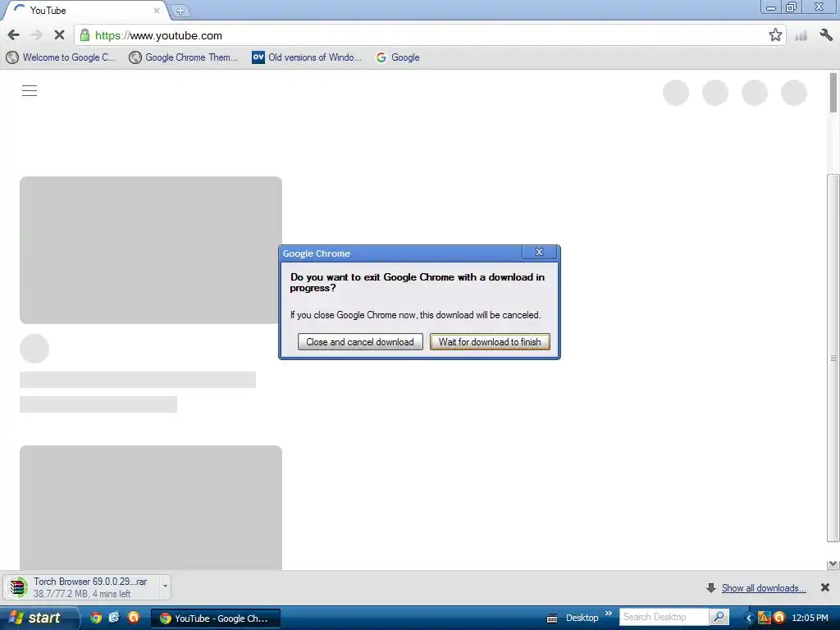Launch the orange quick launch application
Screen dimensions: 840x630
[x=134, y=618]
